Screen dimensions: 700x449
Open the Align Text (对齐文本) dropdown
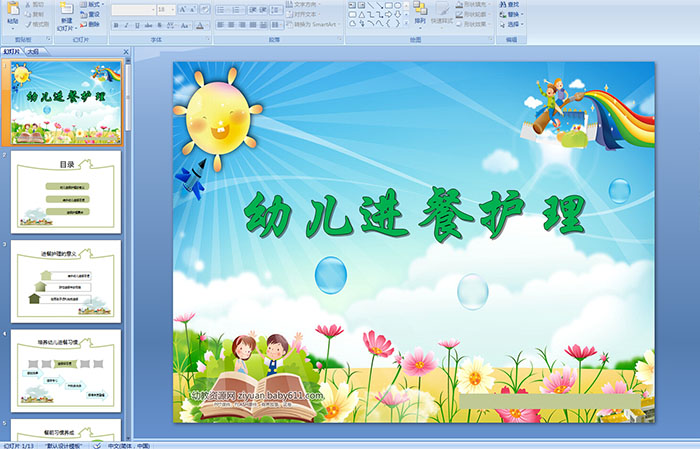pyautogui.click(x=303, y=14)
